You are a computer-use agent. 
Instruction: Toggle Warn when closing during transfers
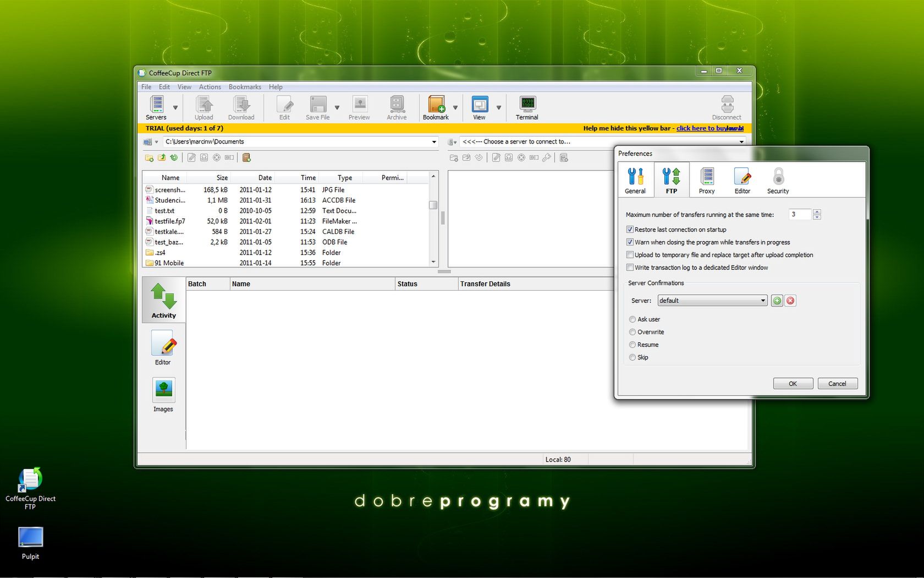coord(630,242)
